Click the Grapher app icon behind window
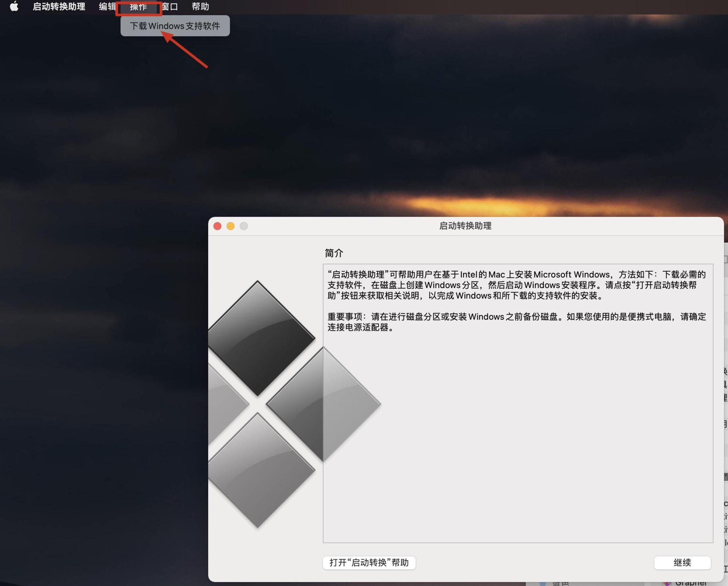Viewport: 728px width, 586px height. pyautogui.click(x=667, y=583)
